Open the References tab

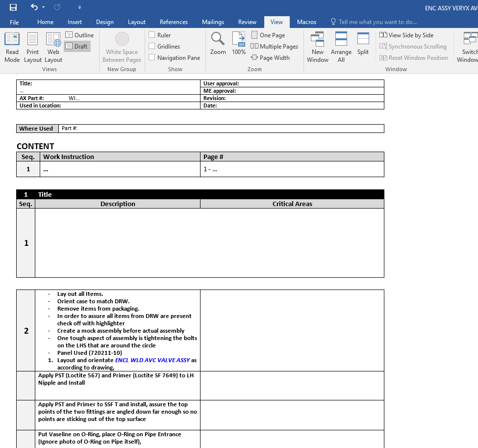(x=174, y=22)
